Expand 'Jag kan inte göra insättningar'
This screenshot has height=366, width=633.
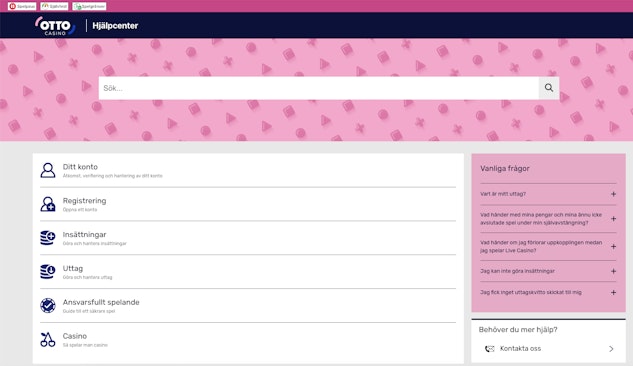tap(548, 271)
